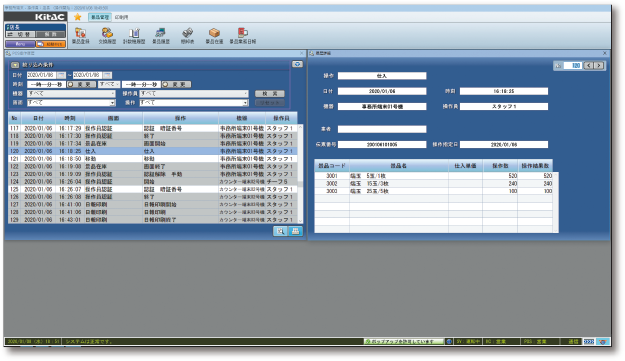Image resolution: width=625 pixels, height=361 pixels.
Task: Select log row No 121 移動
Action: tap(153, 159)
